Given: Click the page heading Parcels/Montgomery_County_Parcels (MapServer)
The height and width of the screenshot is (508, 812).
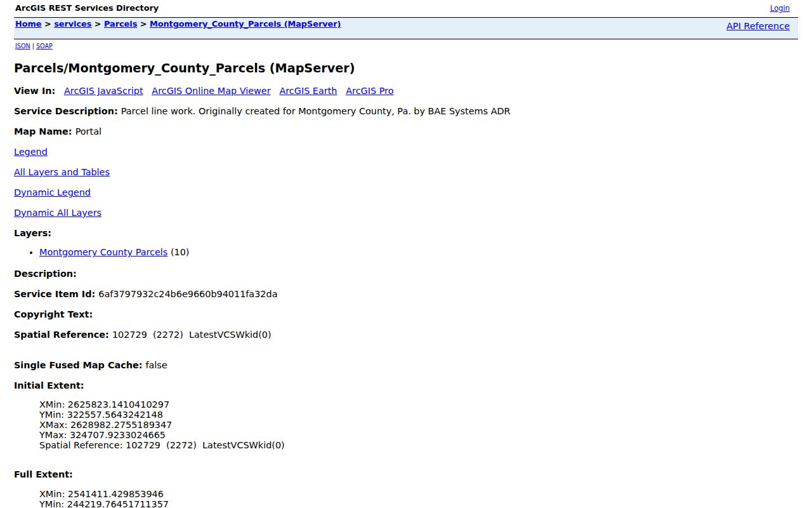Looking at the screenshot, I should pyautogui.click(x=185, y=68).
